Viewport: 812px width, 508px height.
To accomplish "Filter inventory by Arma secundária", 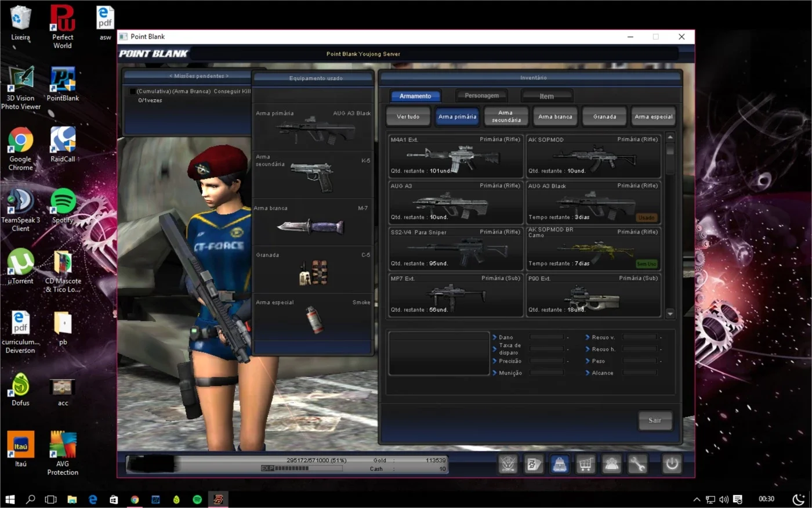I will 506,116.
